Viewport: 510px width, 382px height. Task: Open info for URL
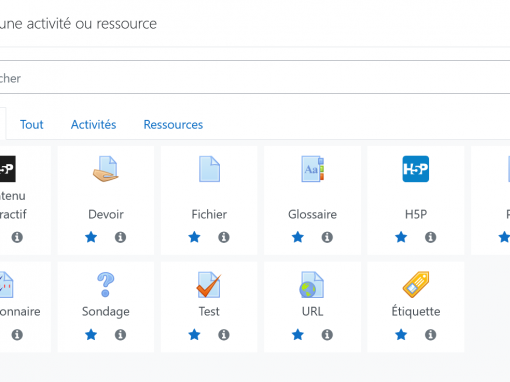[327, 334]
